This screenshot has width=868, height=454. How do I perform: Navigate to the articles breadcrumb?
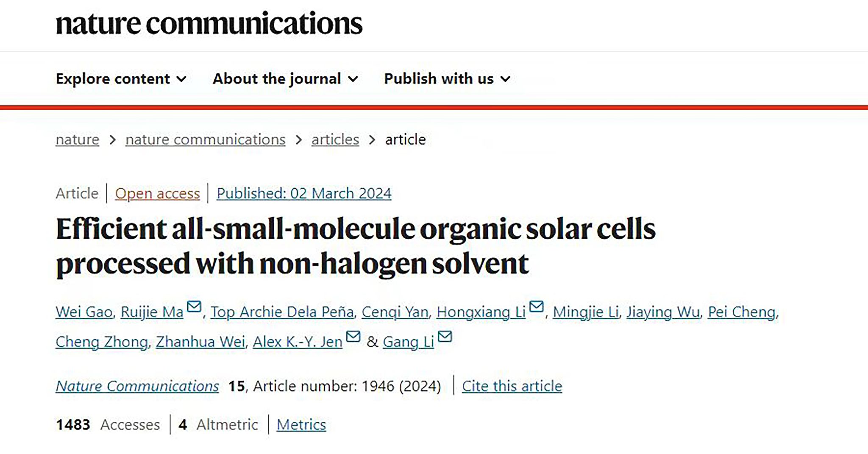click(335, 139)
